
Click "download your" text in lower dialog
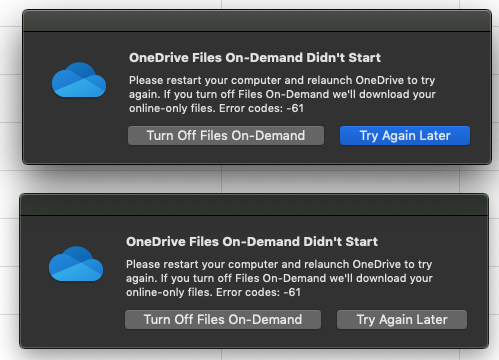point(394,278)
